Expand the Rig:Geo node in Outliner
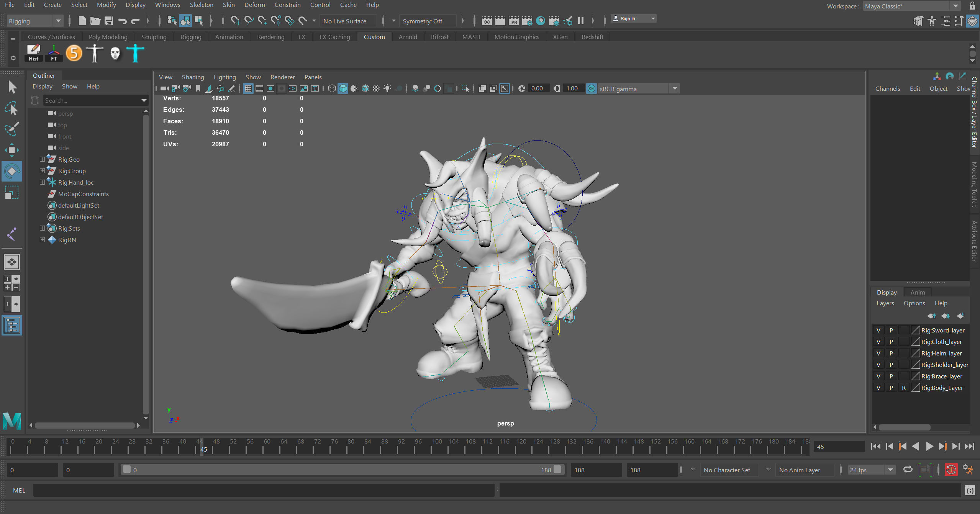This screenshot has height=514, width=980. (x=42, y=159)
